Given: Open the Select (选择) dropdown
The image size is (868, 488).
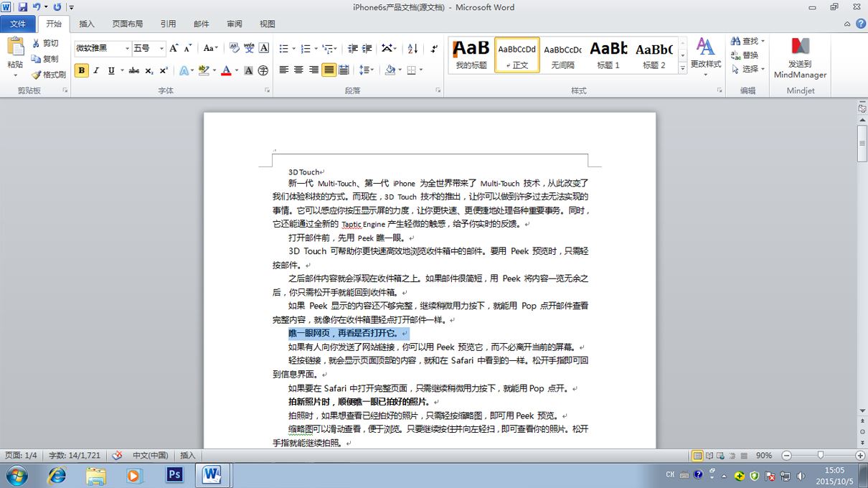Looking at the screenshot, I should click(x=748, y=69).
